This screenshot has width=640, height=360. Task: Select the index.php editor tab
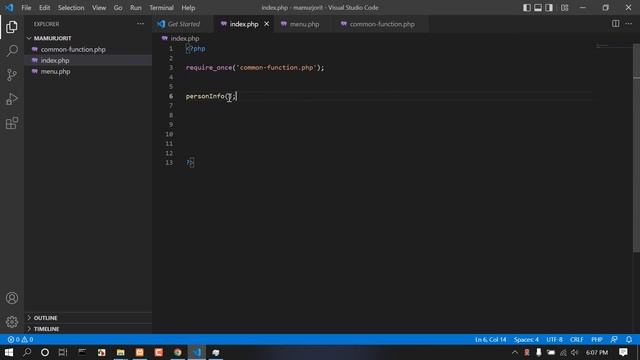[x=244, y=24]
